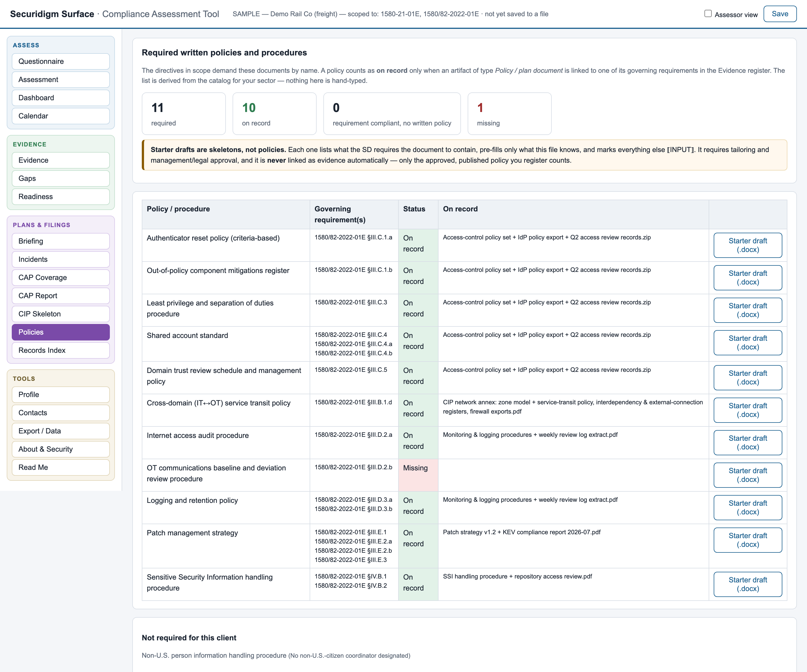Click the 'Securidigm Surface' app title
This screenshot has width=807, height=672.
pyautogui.click(x=52, y=14)
